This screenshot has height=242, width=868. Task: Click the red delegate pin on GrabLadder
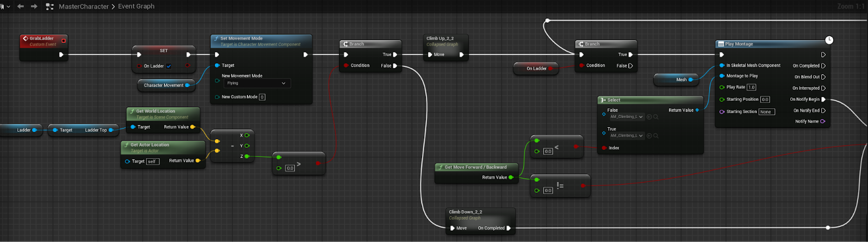[63, 41]
